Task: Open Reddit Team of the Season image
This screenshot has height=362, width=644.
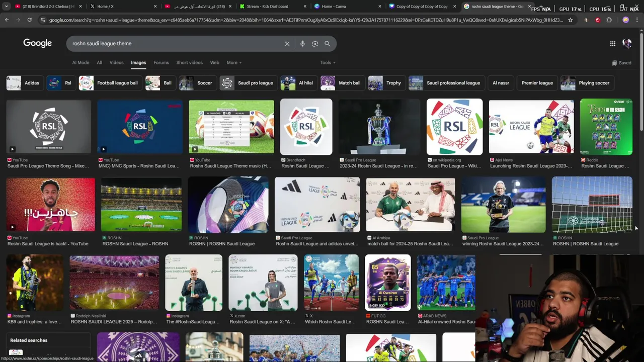Action: tap(606, 127)
